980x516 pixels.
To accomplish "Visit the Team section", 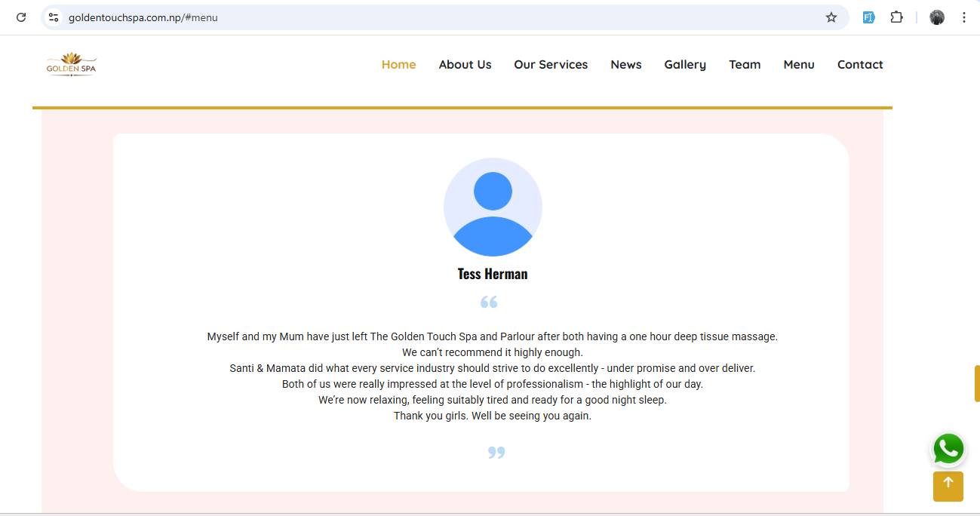I will pos(745,65).
